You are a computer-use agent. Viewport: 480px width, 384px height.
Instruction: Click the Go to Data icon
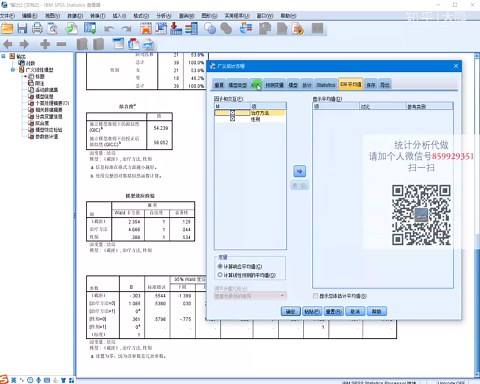146,29
